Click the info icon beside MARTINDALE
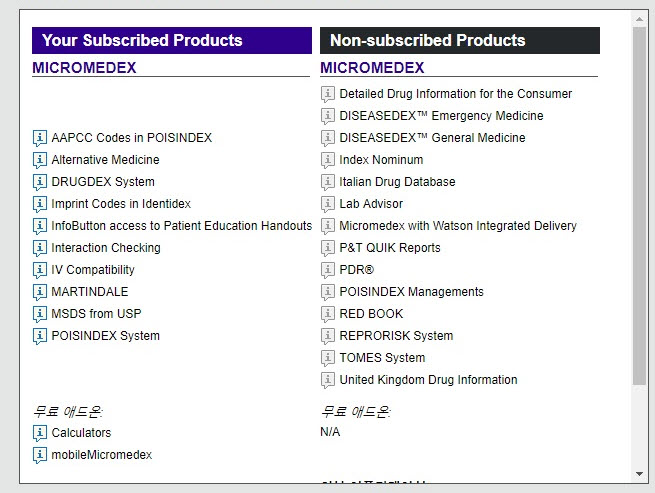 (x=40, y=292)
